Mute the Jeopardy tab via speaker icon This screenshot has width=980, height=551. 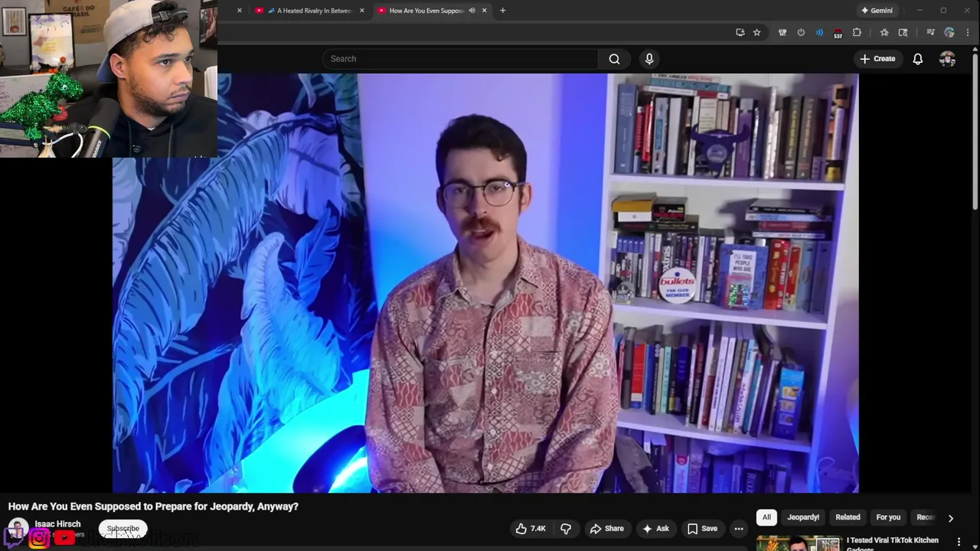click(472, 11)
